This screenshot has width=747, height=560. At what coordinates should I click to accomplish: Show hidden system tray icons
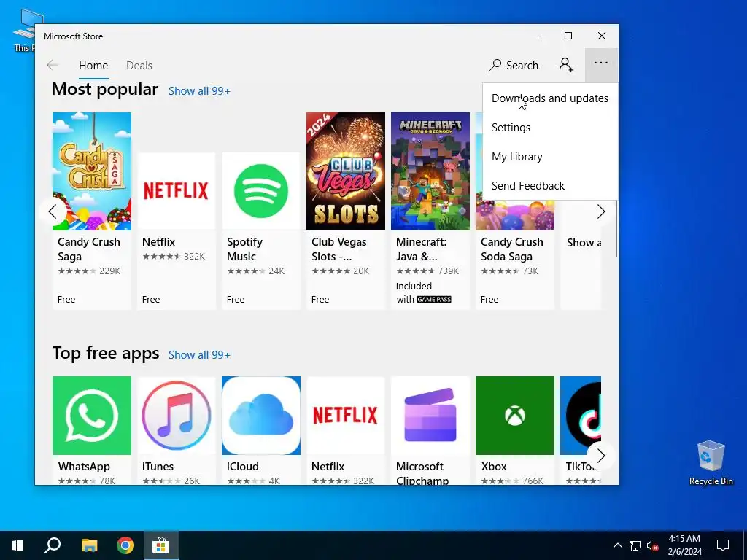[617, 545]
